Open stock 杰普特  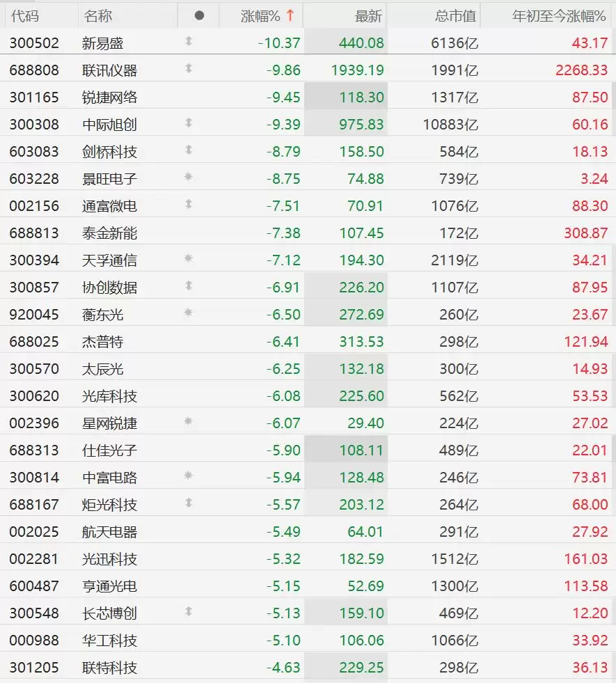point(102,341)
